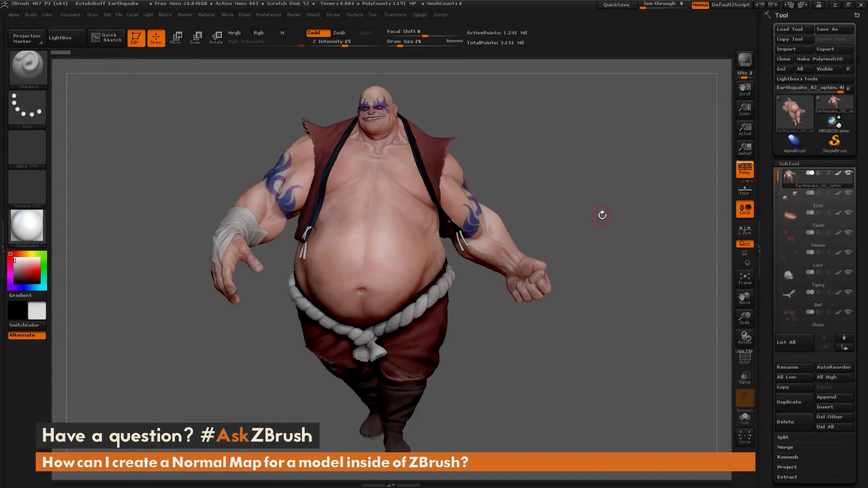
Task: Click Make PolyMesh3D button
Action: pyautogui.click(x=824, y=59)
